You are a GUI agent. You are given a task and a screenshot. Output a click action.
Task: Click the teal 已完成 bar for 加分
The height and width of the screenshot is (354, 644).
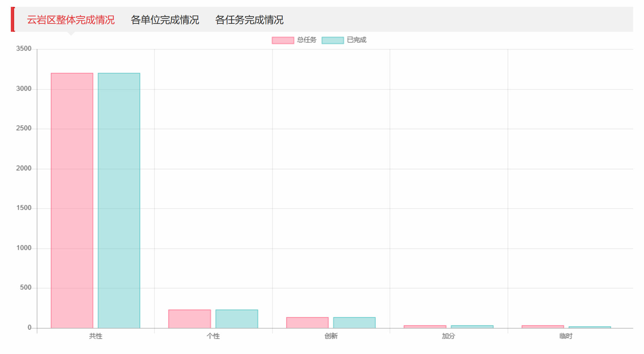pos(472,327)
